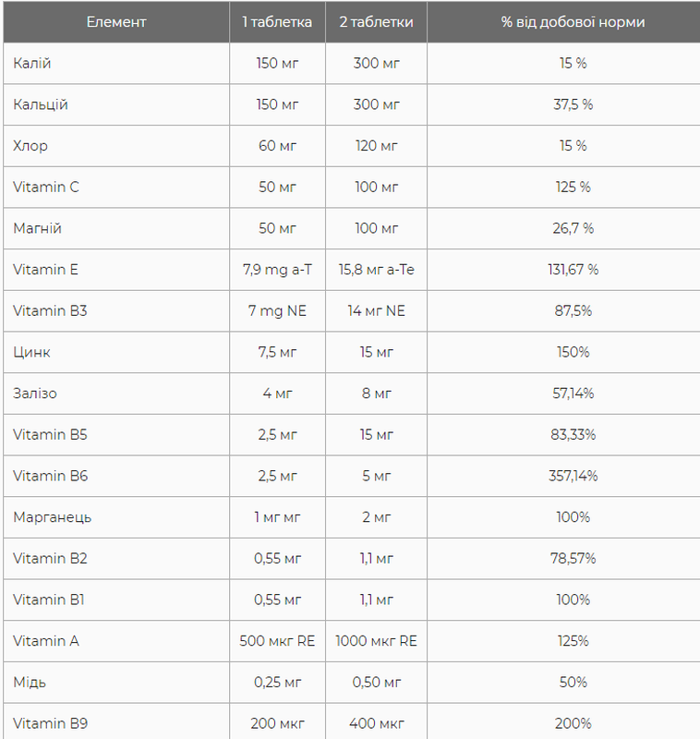Image resolution: width=700 pixels, height=739 pixels.
Task: Select the "Марганець" element cell
Action: tap(53, 517)
